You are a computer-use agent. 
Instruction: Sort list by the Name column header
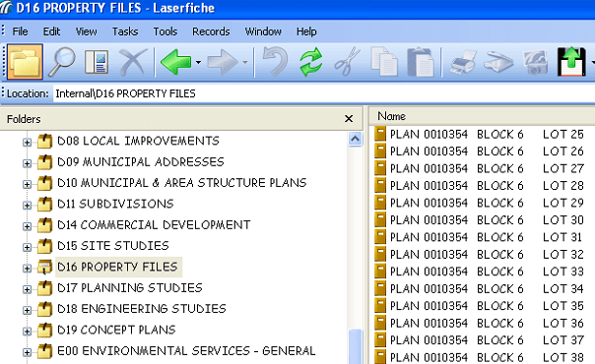coord(482,116)
